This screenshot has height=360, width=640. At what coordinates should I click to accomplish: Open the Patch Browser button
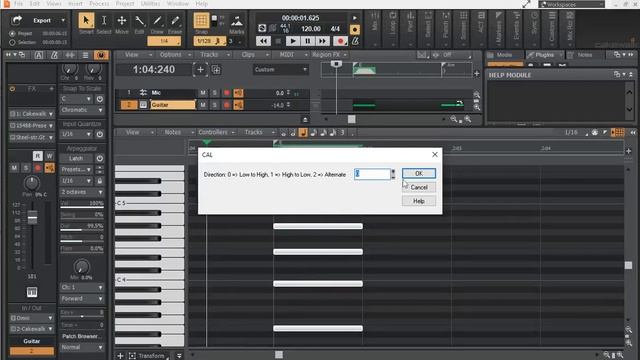point(82,336)
